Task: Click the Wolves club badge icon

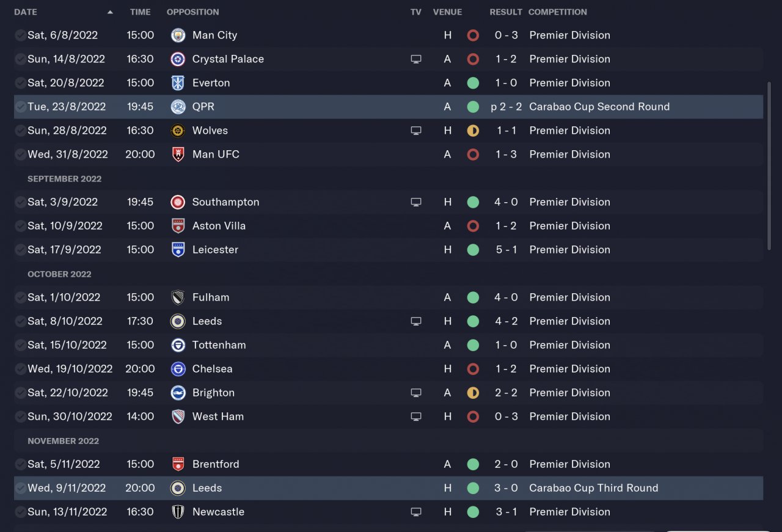Action: (x=178, y=131)
